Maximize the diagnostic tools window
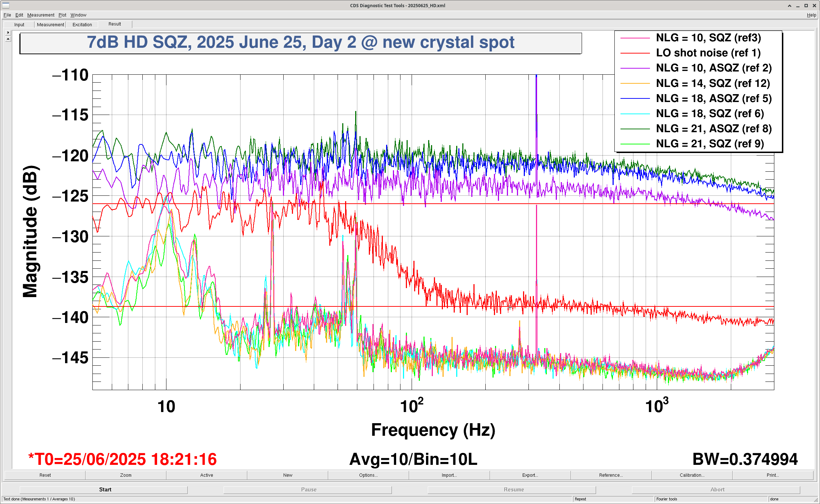This screenshot has width=820, height=504. click(x=806, y=6)
